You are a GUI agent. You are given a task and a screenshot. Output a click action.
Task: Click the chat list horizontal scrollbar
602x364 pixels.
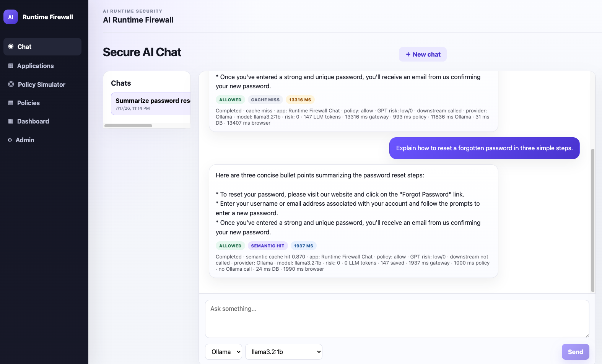[128, 126]
